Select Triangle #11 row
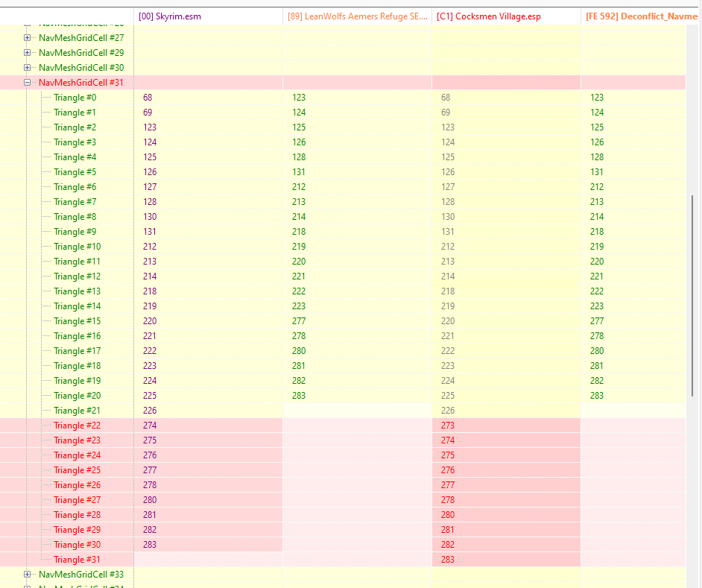Image resolution: width=702 pixels, height=588 pixels. [x=343, y=262]
